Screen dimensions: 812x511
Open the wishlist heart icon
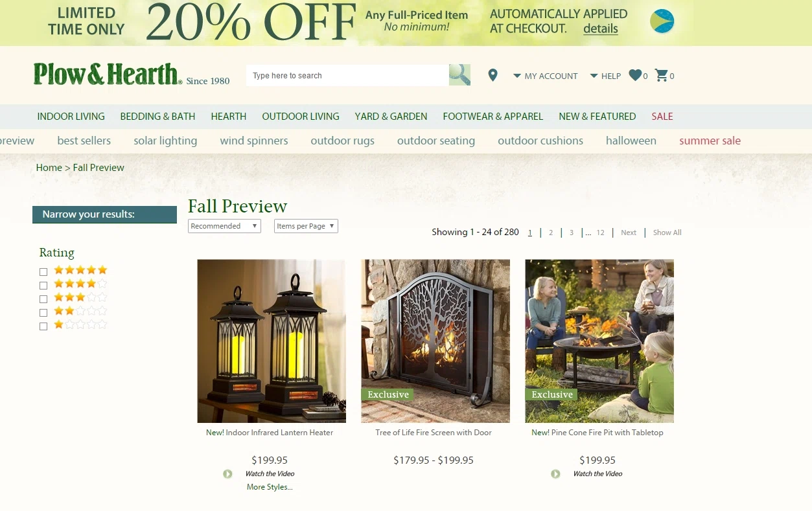(x=635, y=75)
